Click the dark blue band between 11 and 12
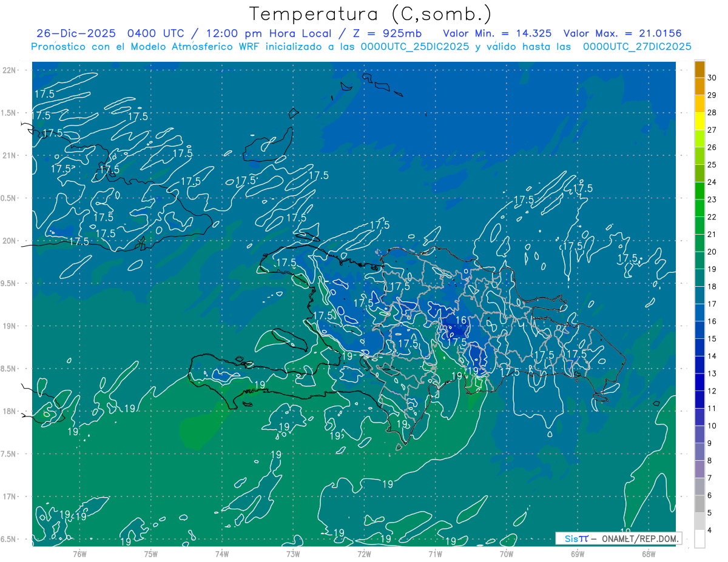This screenshot has height=562, width=728. coord(699,400)
